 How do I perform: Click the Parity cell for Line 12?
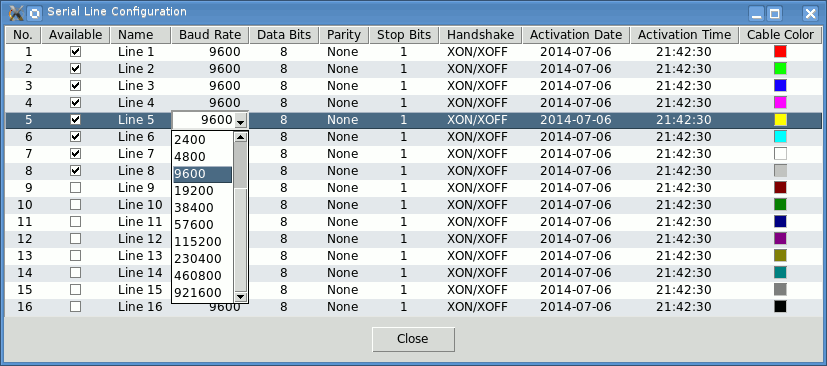(344, 238)
